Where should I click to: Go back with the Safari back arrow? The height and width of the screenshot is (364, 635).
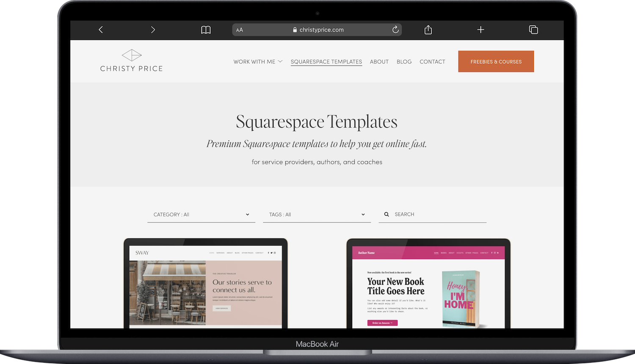pos(101,30)
